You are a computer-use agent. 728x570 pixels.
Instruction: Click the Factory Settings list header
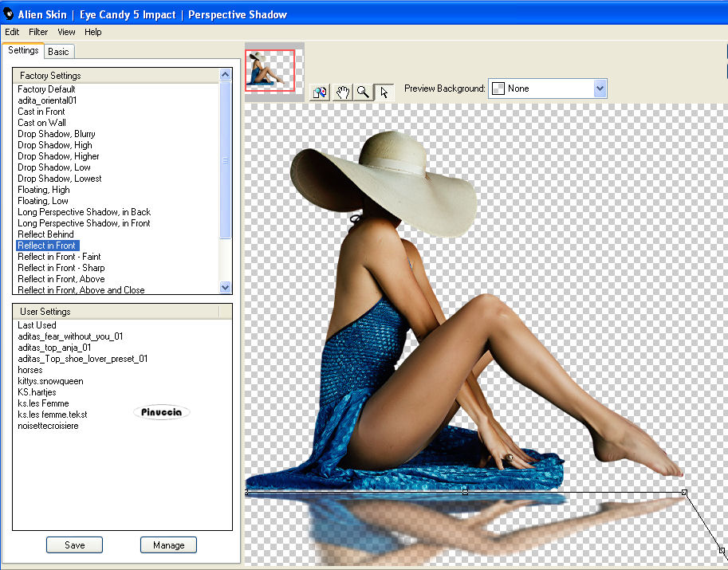pyautogui.click(x=116, y=76)
